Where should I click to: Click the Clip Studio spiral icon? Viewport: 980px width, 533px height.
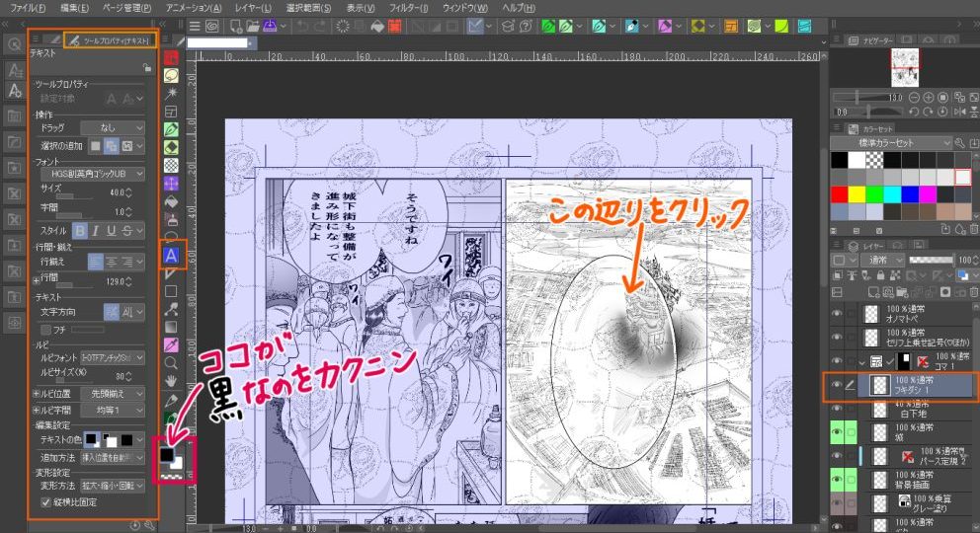tap(211, 27)
